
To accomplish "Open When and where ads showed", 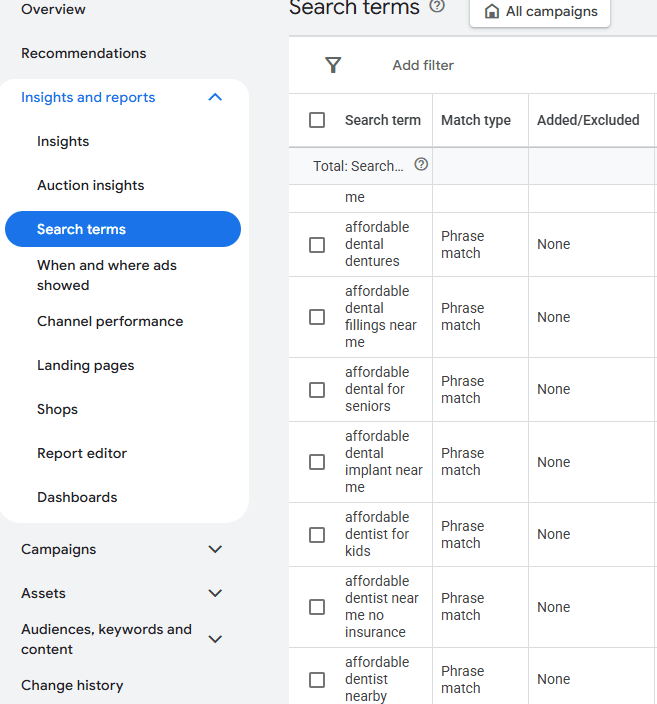I will pos(107,275).
